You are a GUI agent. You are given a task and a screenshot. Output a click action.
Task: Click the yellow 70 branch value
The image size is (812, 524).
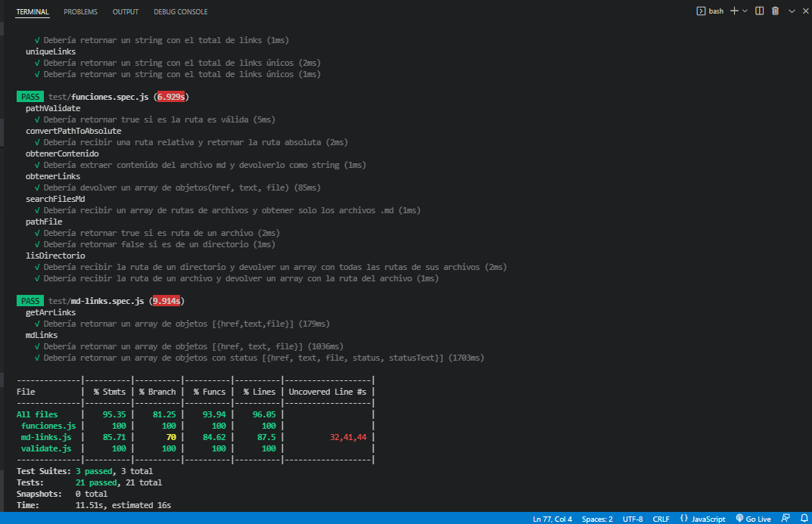(171, 437)
